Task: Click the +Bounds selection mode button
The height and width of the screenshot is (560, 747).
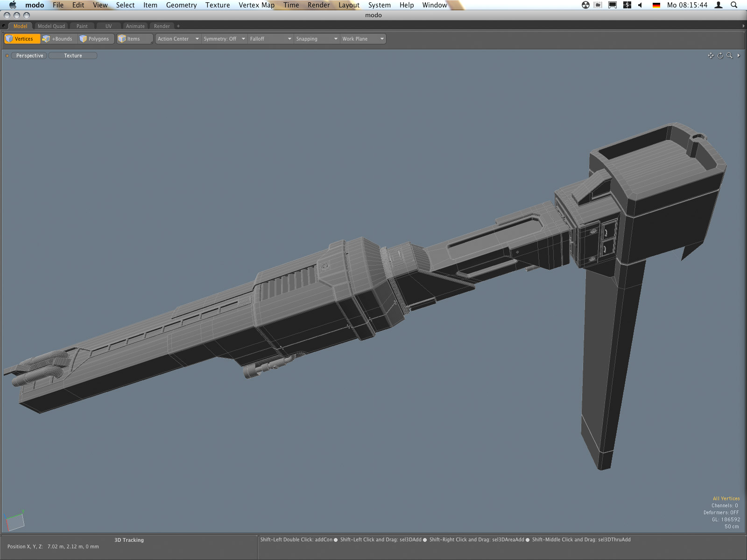Action: click(x=58, y=39)
